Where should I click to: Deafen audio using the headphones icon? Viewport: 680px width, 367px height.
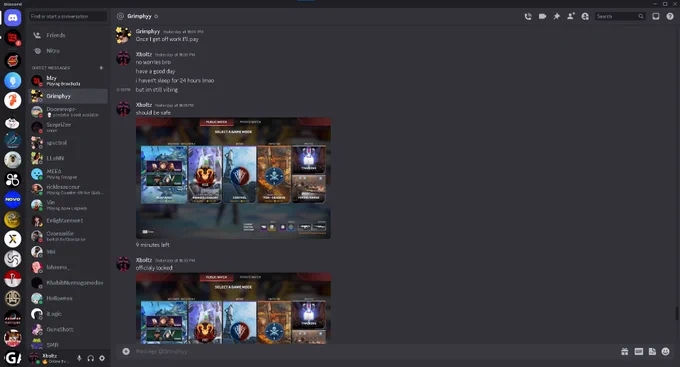tap(91, 358)
